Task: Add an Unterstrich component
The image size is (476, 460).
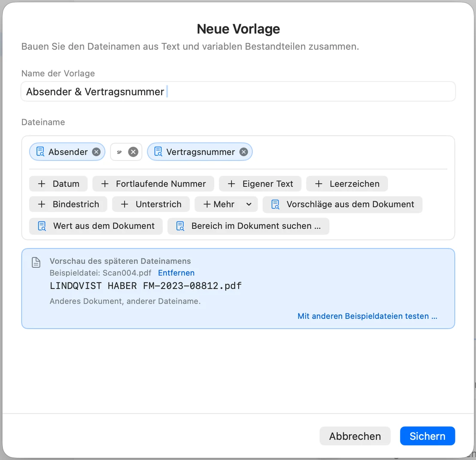Action: (151, 204)
